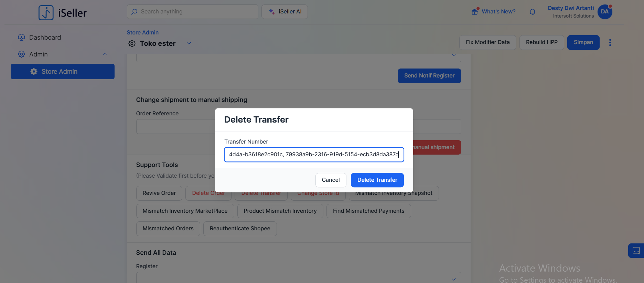Launch the iSeller AI assistant

[285, 12]
